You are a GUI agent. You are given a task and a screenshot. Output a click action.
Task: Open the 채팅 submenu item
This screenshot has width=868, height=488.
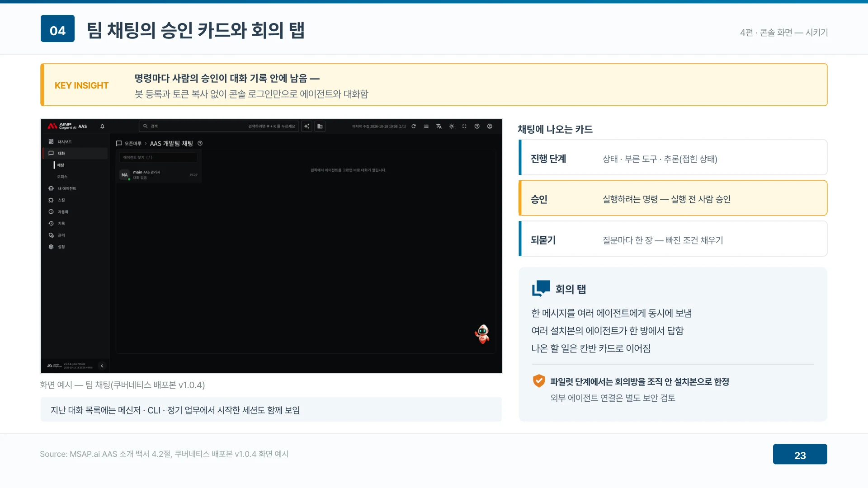[61, 165]
